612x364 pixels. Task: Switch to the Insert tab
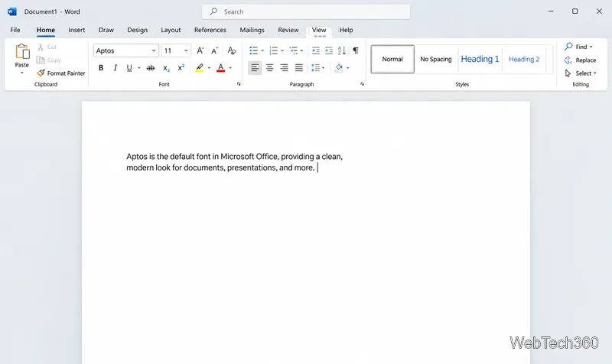coord(76,30)
